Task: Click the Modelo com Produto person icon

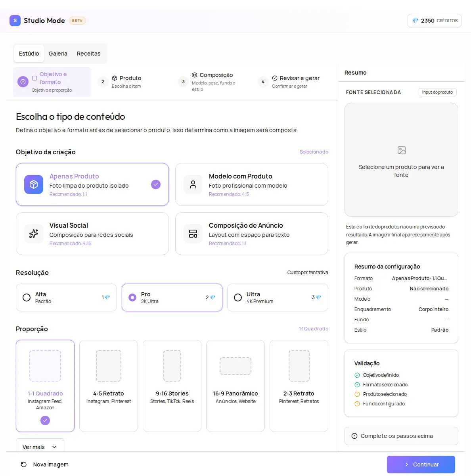Action: [x=193, y=184]
